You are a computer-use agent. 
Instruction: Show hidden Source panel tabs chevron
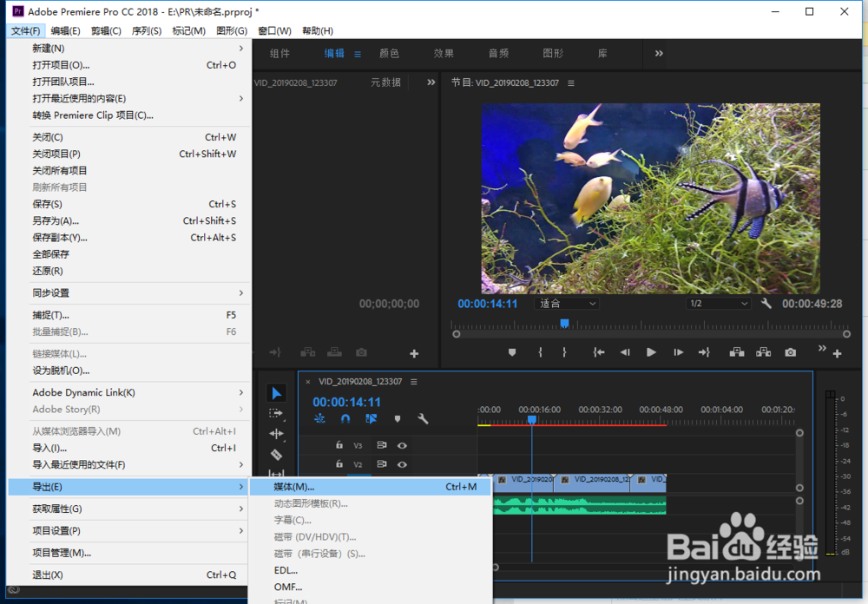(431, 82)
